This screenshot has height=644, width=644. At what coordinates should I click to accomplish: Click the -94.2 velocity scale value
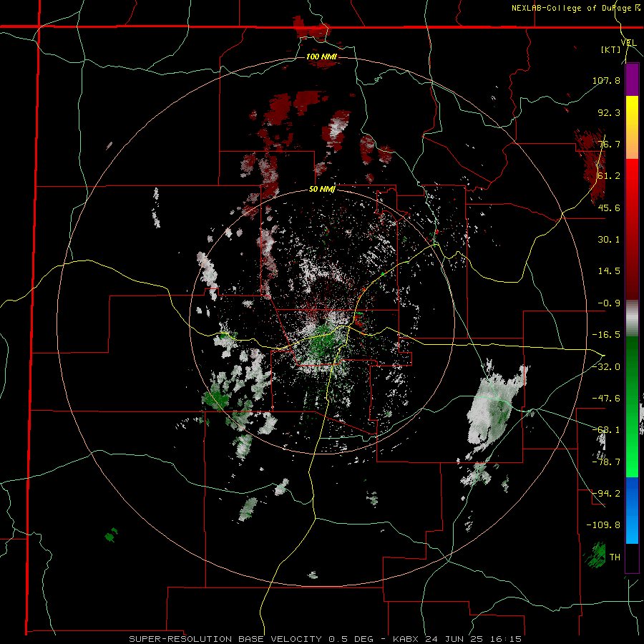pyautogui.click(x=606, y=493)
